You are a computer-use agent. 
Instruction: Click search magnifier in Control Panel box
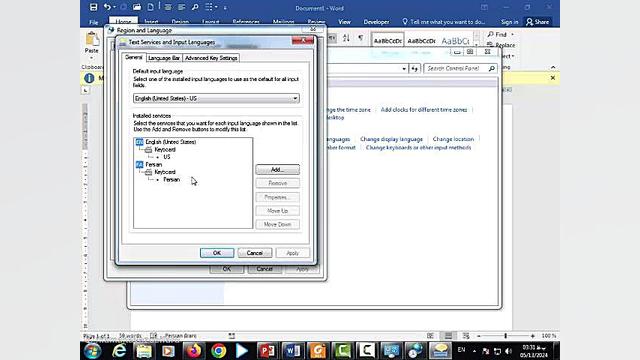[492, 69]
